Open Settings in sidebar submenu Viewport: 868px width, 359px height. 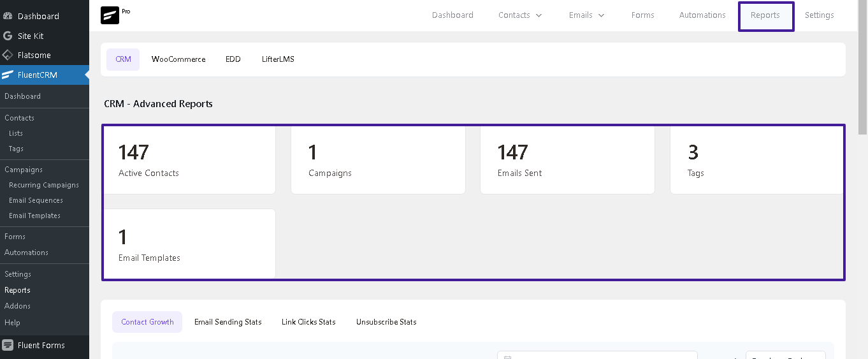pyautogui.click(x=18, y=274)
